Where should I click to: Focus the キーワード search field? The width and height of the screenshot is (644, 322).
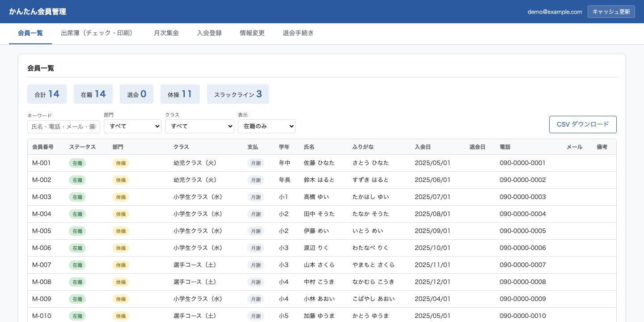(64, 127)
